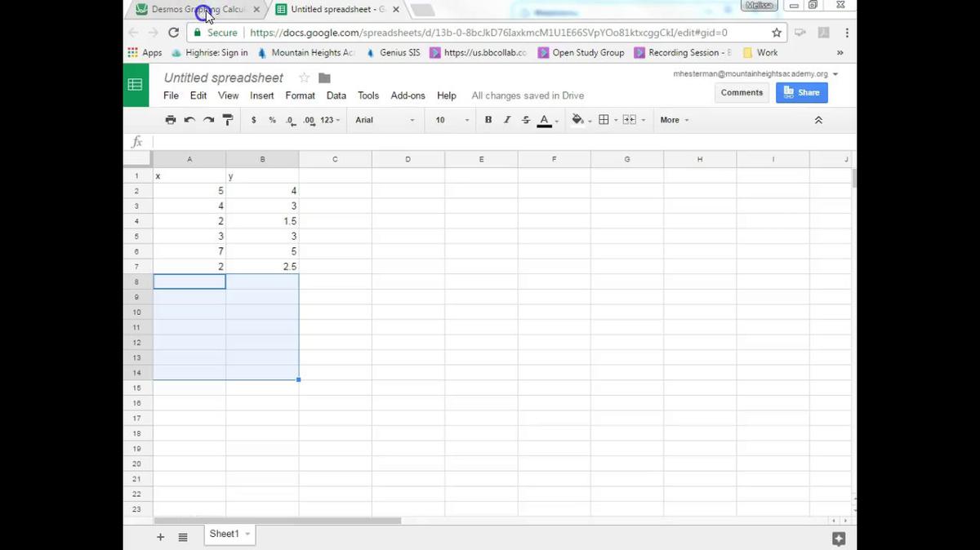Open Merge cells tool
Viewport: 980px width, 550px height.
pyautogui.click(x=629, y=120)
